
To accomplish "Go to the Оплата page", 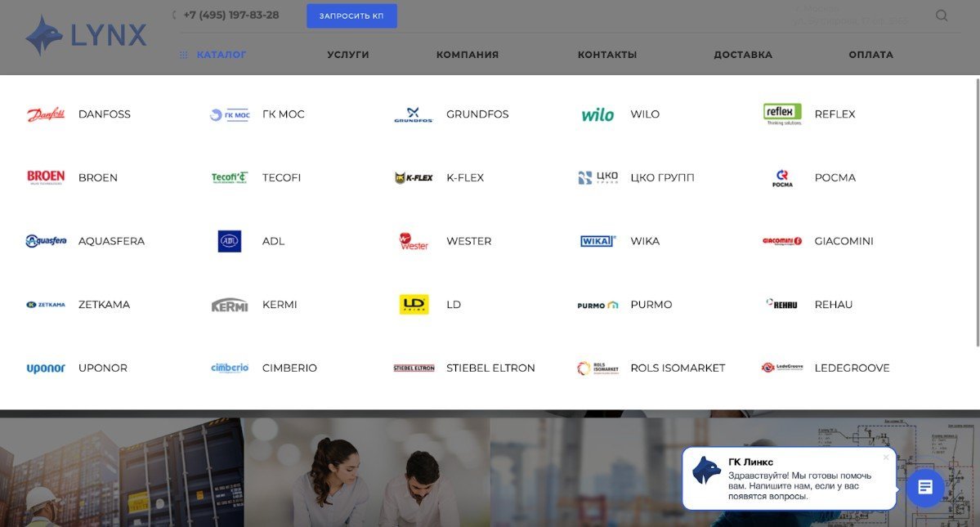I will 871,55.
